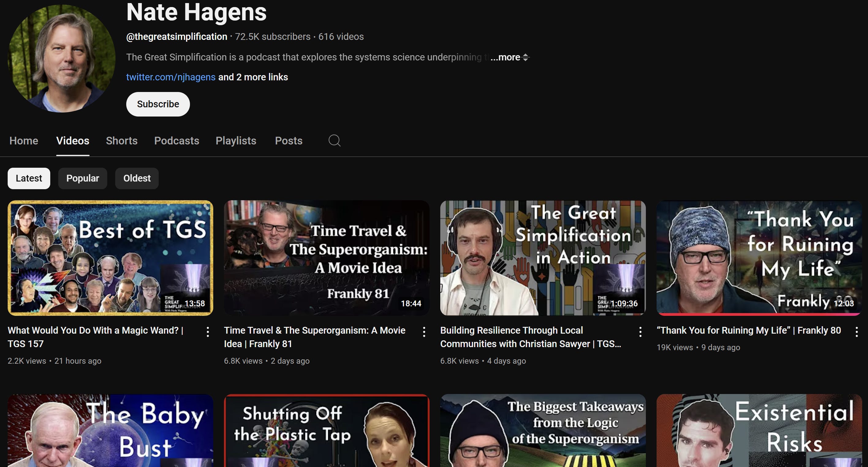This screenshot has width=868, height=467.
Task: Select the Oldest sort chip
Action: click(x=137, y=178)
